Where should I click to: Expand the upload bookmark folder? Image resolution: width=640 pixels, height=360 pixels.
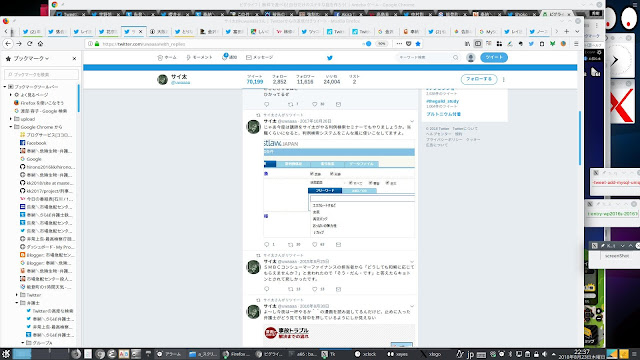[11, 119]
